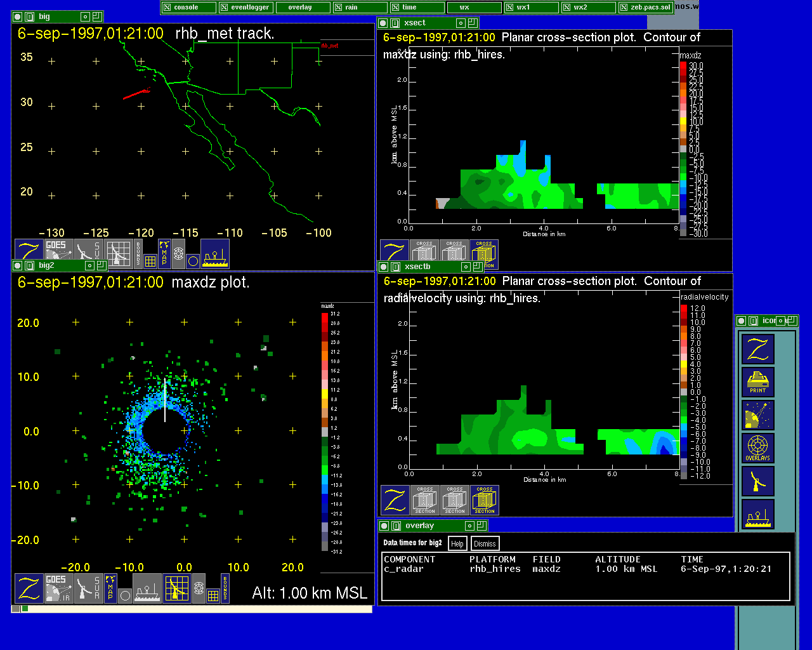Select highlighted yellow Cross Section icon in xsectb
The image size is (812, 650).
[484, 500]
